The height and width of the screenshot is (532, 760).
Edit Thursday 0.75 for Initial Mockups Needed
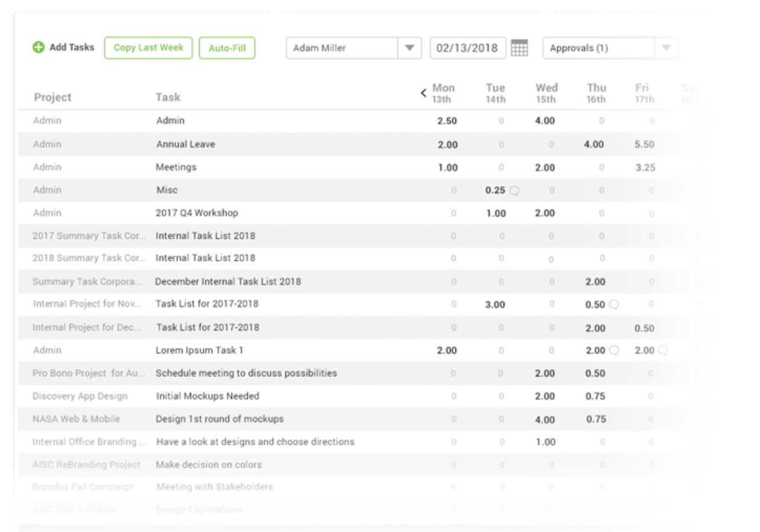[595, 396]
